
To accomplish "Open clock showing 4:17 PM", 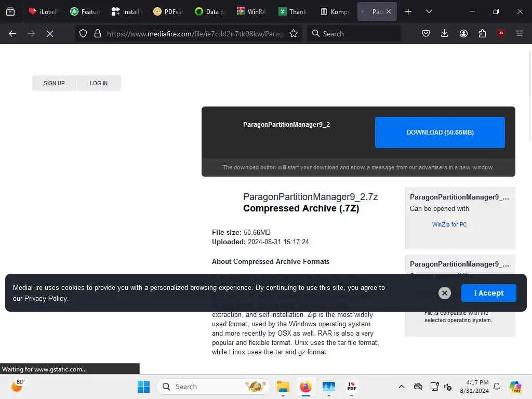I will point(474,387).
